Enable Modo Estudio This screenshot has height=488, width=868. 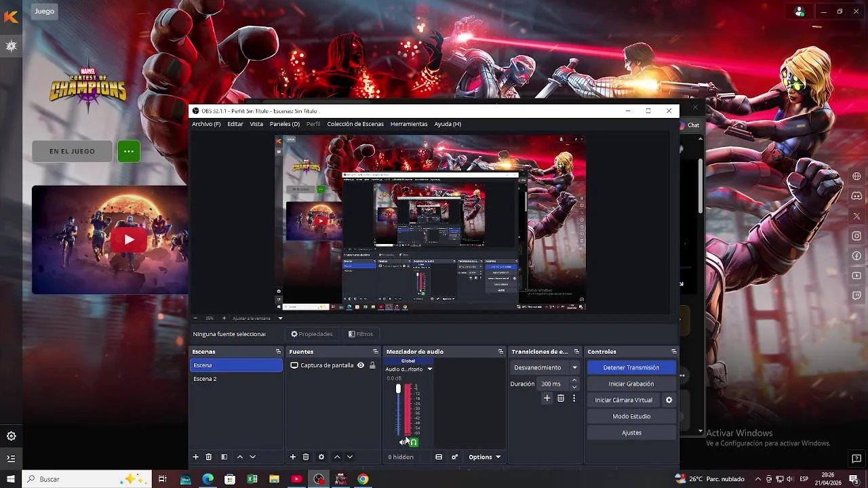tap(631, 416)
